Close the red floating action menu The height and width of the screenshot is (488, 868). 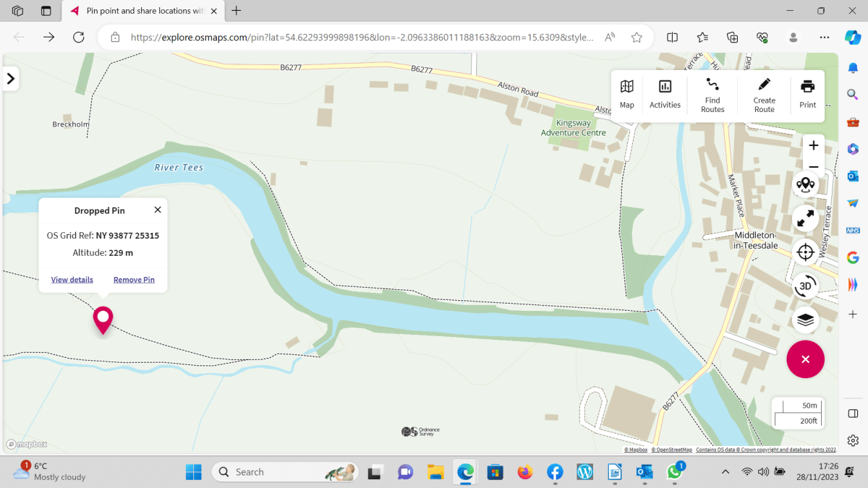pos(805,359)
